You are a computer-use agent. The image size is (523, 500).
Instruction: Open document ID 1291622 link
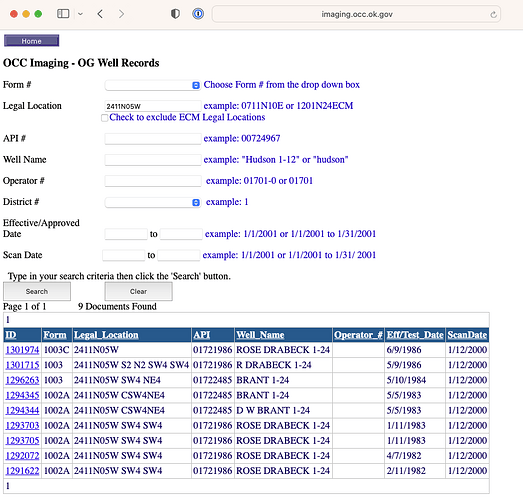22,471
